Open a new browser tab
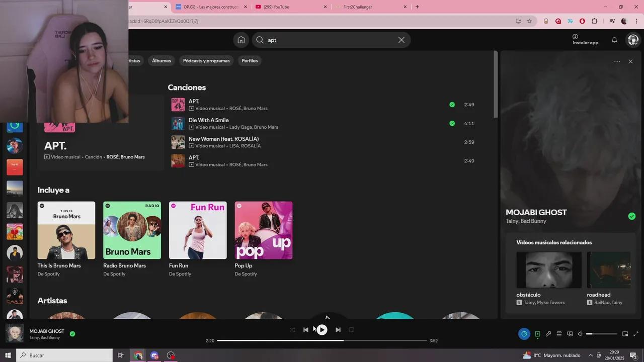Screen dimensions: 644x362 (417, 7)
